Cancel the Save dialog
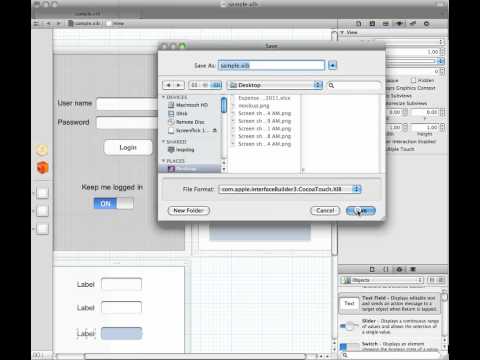This screenshot has width=480, height=360. [325, 211]
